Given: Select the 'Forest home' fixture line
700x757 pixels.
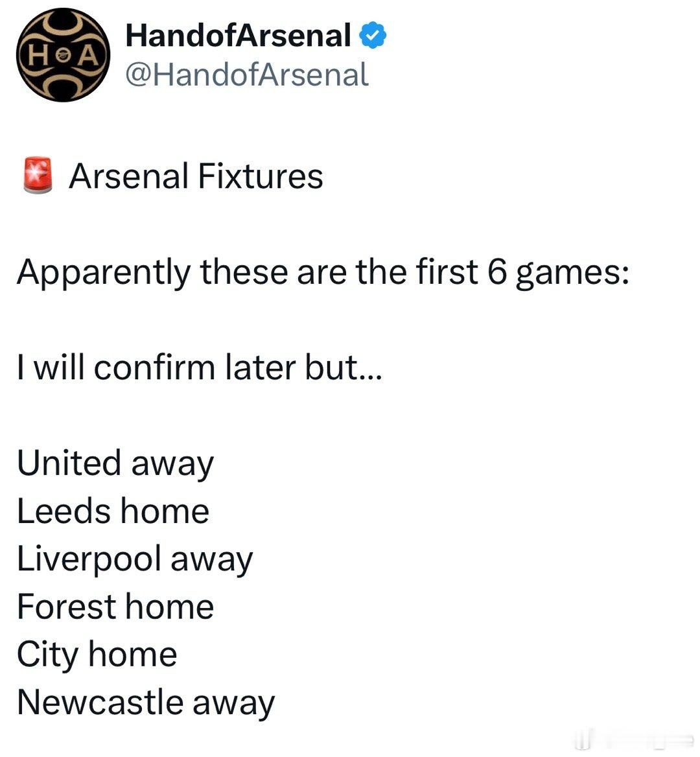Looking at the screenshot, I should [x=115, y=607].
